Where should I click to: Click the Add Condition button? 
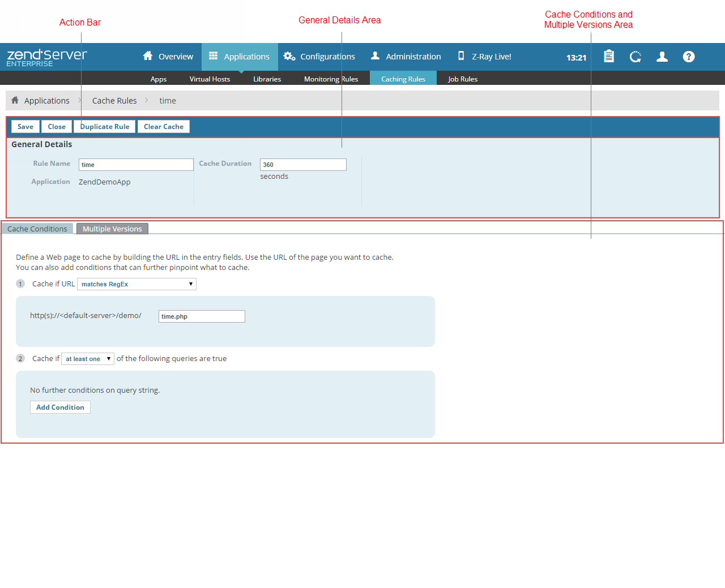[60, 407]
